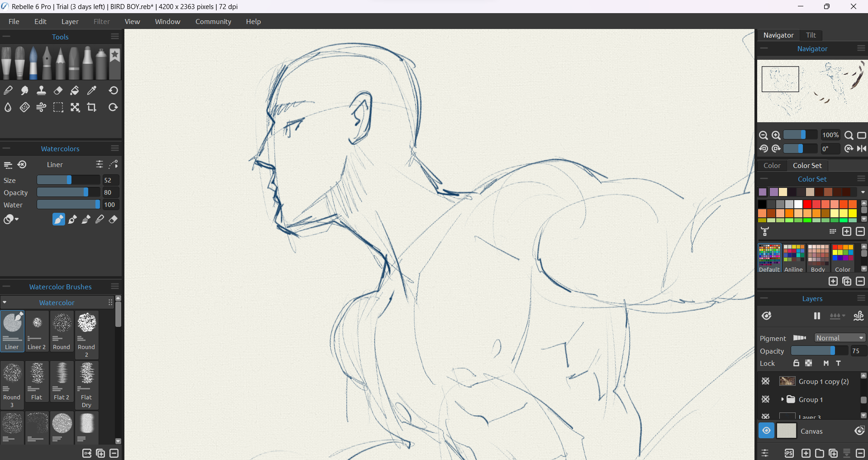Select the airbrush spray can tool

(x=101, y=62)
